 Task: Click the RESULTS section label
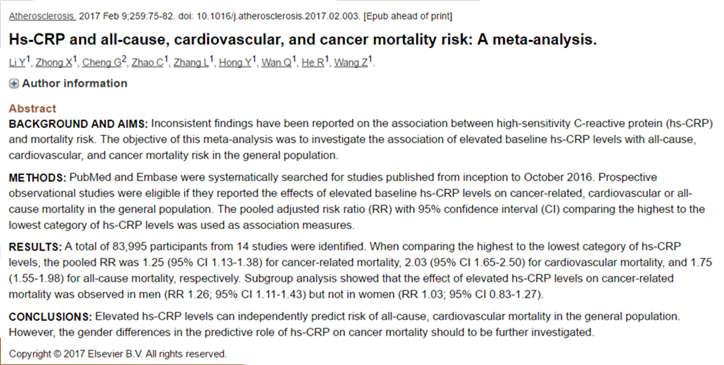(x=35, y=246)
